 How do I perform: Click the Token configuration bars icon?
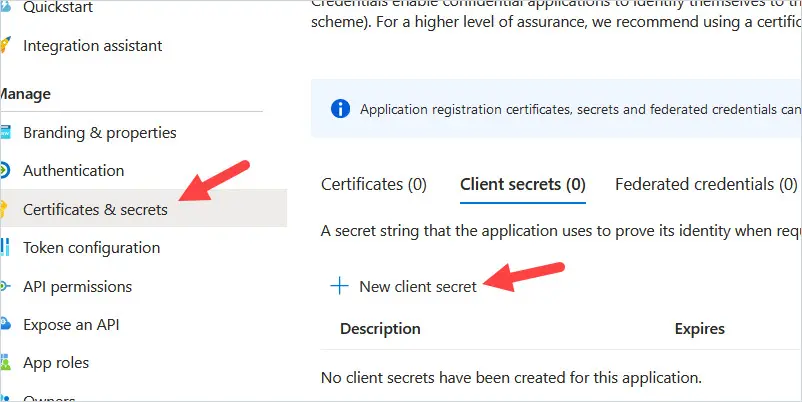(5, 248)
